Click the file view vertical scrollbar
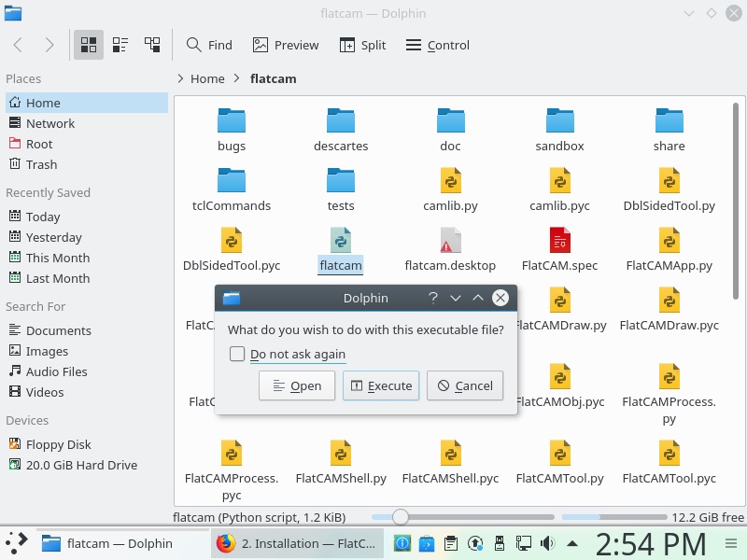 pyautogui.click(x=736, y=202)
